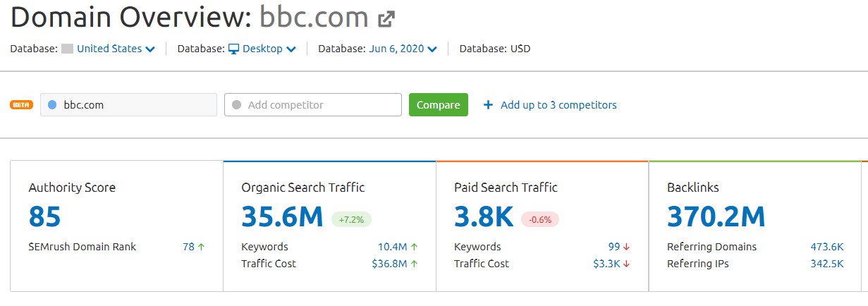Click the +7.2% organic traffic badge

pos(351,219)
